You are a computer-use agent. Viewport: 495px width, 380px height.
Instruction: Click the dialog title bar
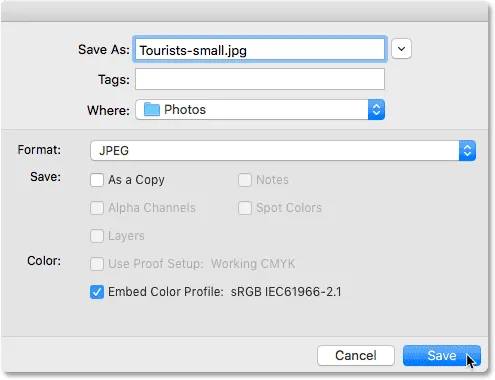[245, 11]
